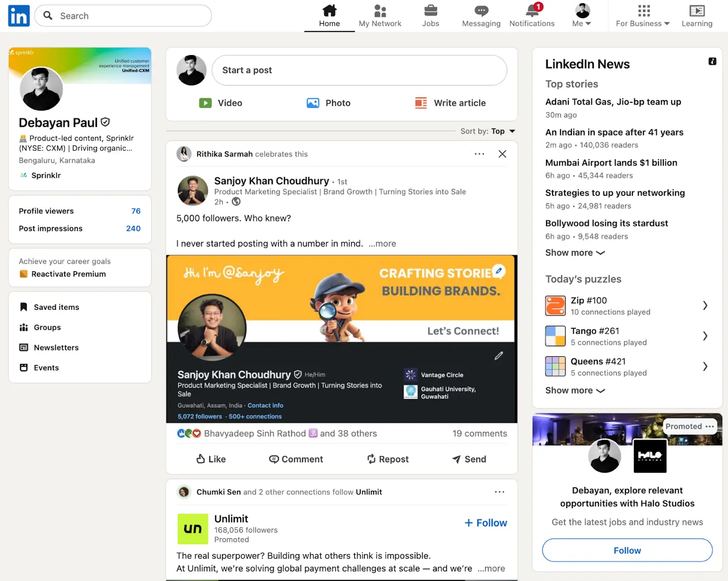Open the Sort by Top dropdown

tap(488, 131)
